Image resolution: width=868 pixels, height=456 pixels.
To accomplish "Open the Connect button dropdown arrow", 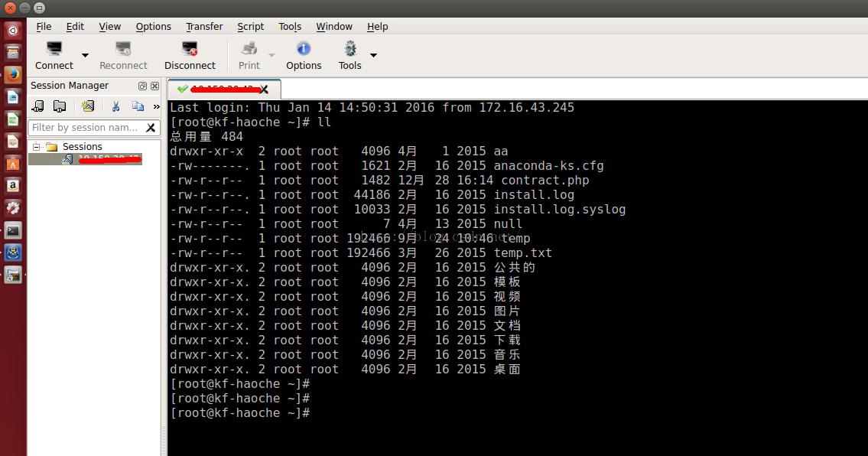I will coord(84,54).
